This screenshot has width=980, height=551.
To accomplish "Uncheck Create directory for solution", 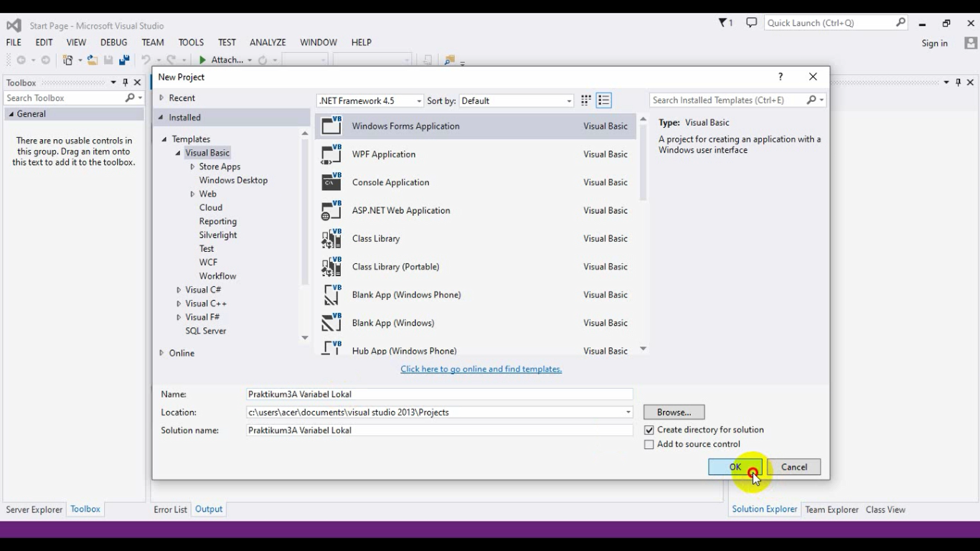I will [649, 430].
